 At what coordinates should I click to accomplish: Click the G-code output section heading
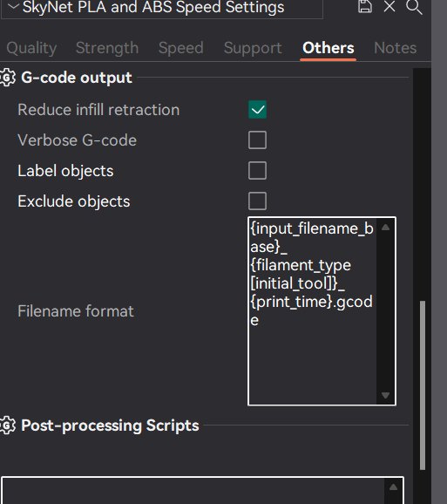(77, 78)
